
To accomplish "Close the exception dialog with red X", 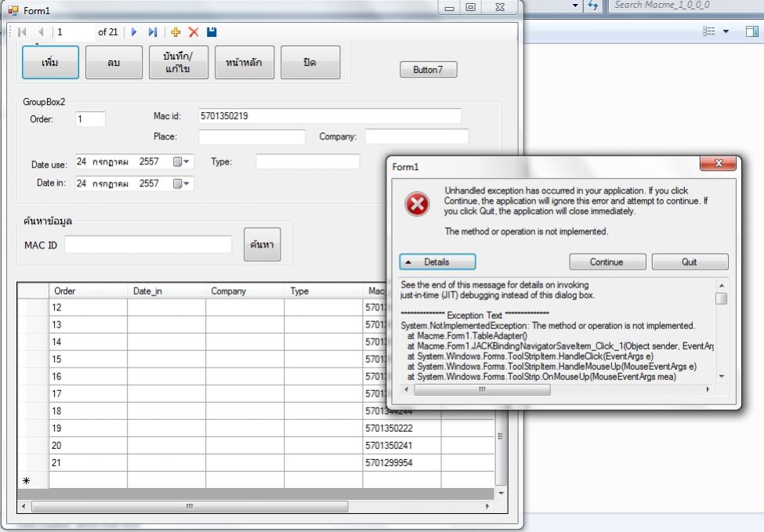I will (718, 163).
